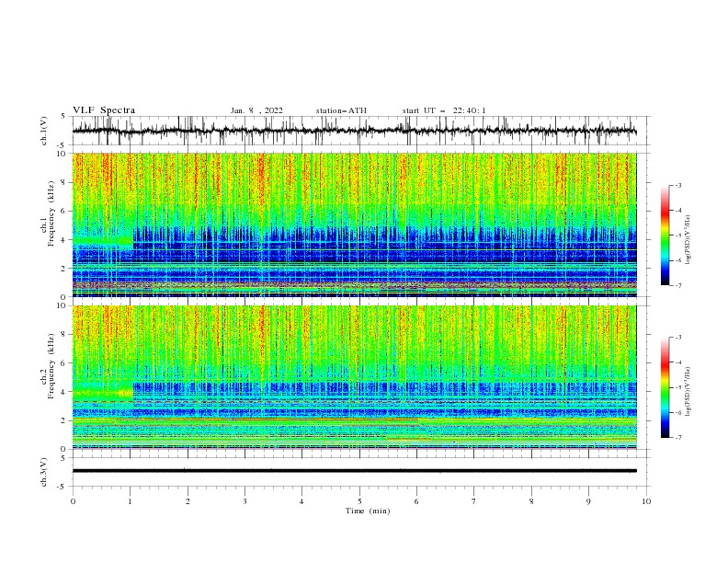Click the ch.1 voltage waveform trace
Screen dimensions: 728x563
click(x=354, y=131)
